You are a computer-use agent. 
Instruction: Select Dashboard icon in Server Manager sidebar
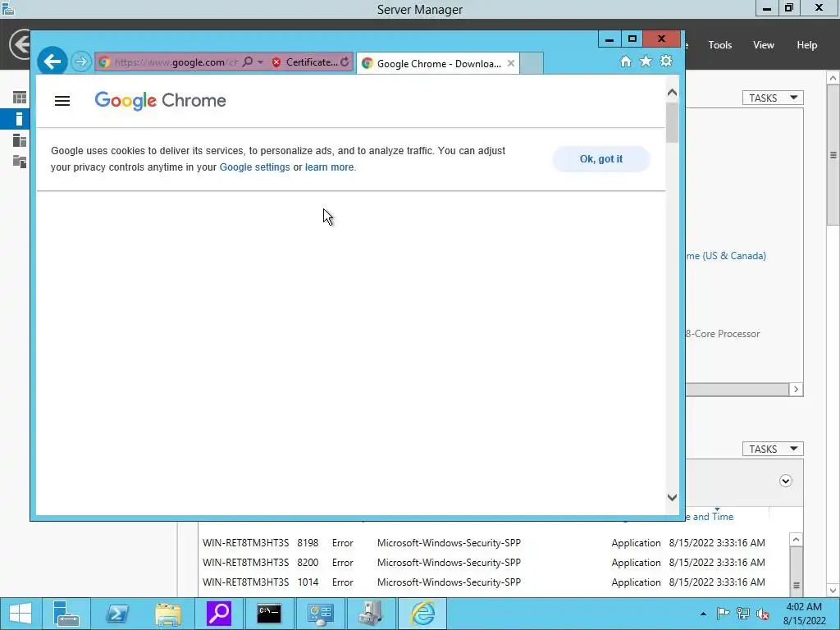[x=20, y=98]
